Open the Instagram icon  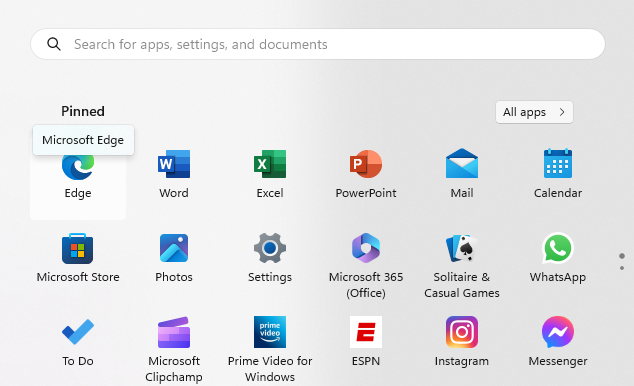[x=462, y=332]
